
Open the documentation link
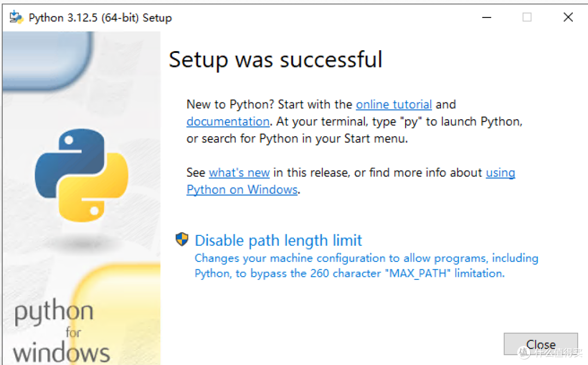(x=228, y=121)
